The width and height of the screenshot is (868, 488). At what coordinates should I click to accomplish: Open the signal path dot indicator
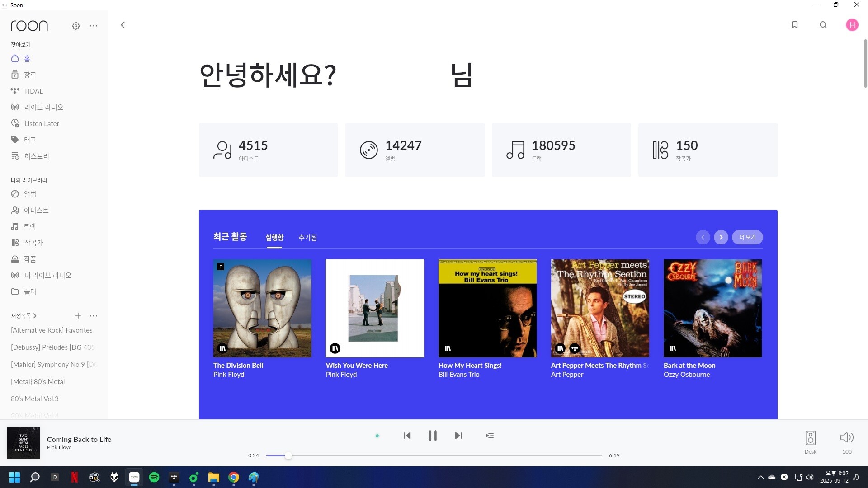click(377, 436)
